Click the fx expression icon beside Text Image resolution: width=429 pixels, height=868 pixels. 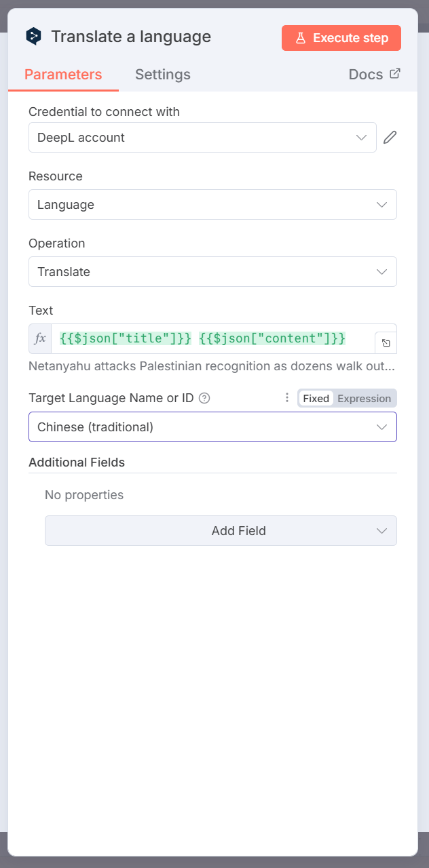[40, 338]
